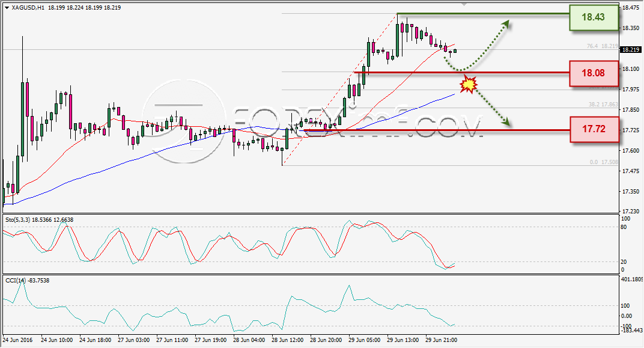Click the blue moving average line end
The width and height of the screenshot is (644, 348).
coord(454,94)
